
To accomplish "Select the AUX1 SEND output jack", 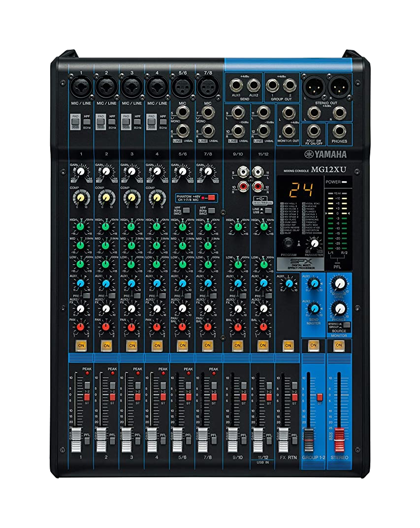I will pos(236,85).
